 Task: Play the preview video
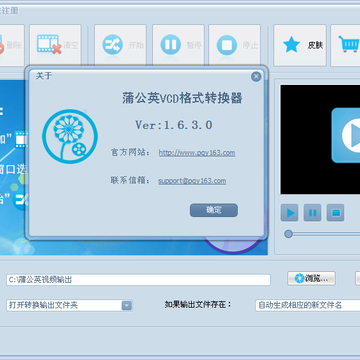tap(289, 213)
